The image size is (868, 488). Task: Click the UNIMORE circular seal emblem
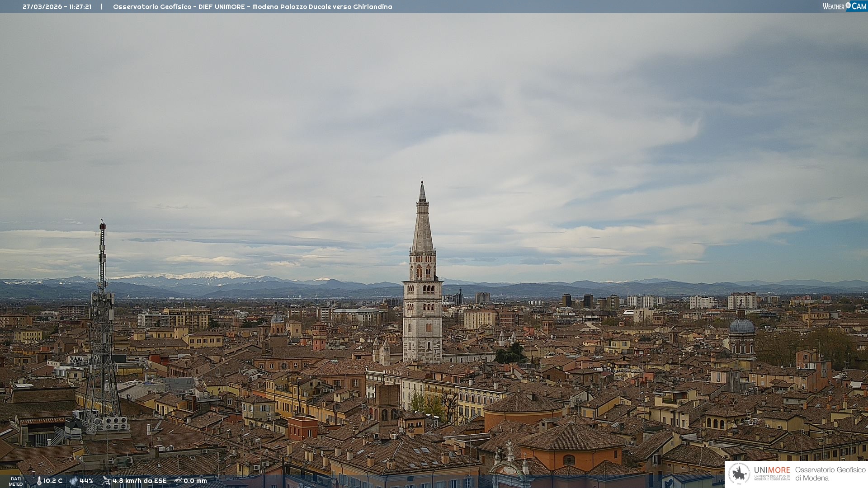pos(739,474)
